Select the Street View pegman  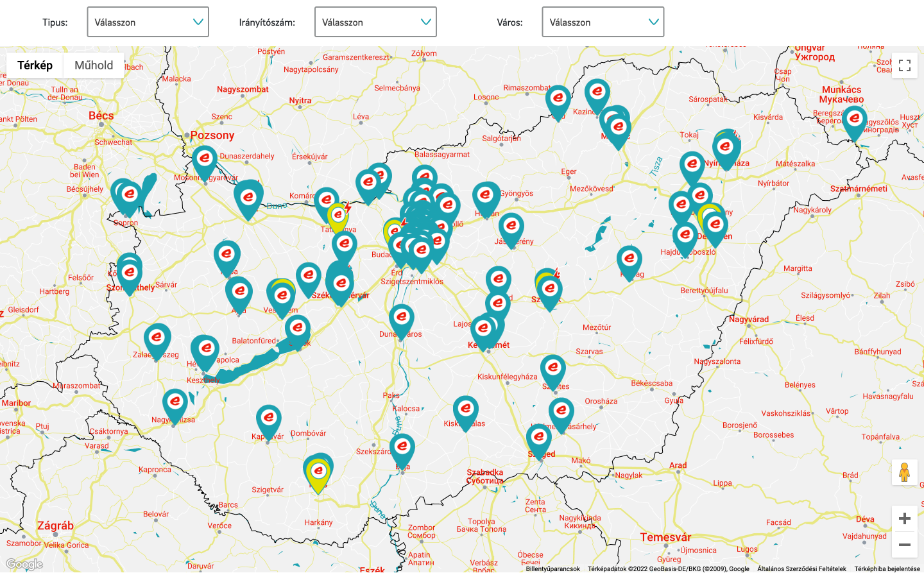[905, 472]
